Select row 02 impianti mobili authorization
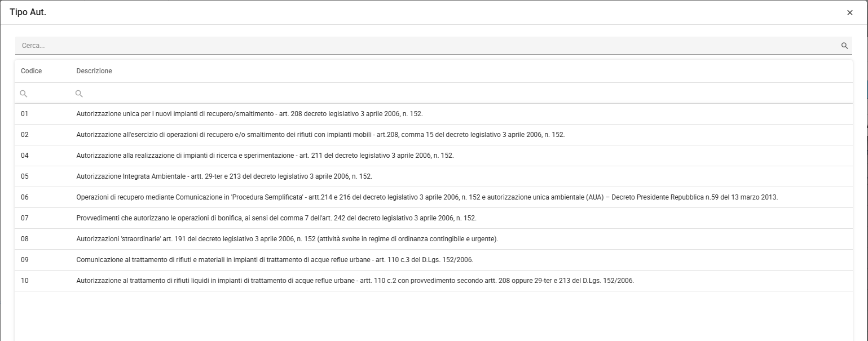The width and height of the screenshot is (868, 341). pos(433,135)
